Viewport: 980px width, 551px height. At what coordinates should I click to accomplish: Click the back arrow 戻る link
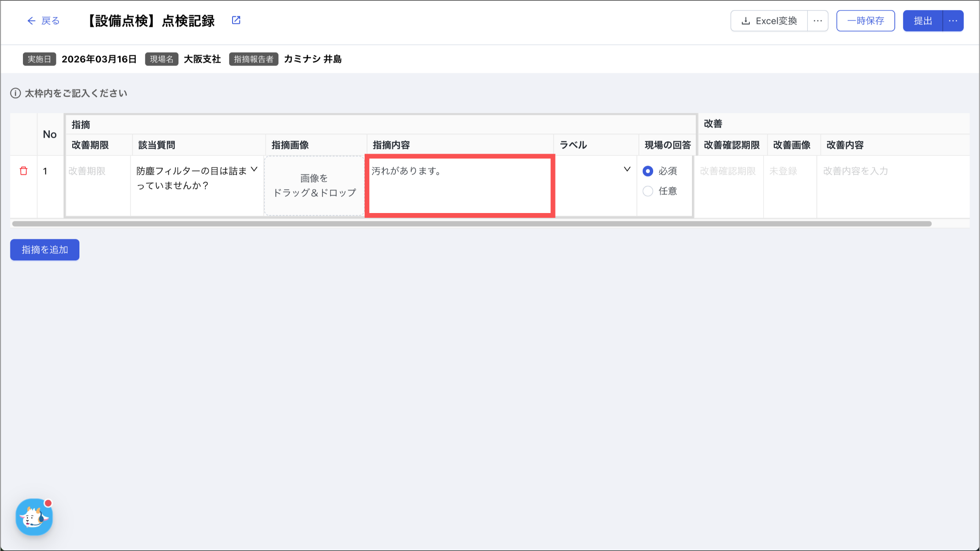(43, 21)
